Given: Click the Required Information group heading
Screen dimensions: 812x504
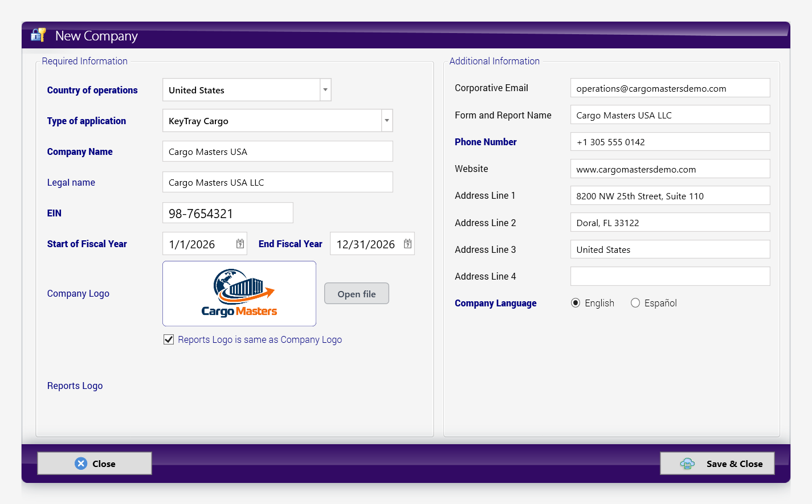Looking at the screenshot, I should click(x=85, y=61).
